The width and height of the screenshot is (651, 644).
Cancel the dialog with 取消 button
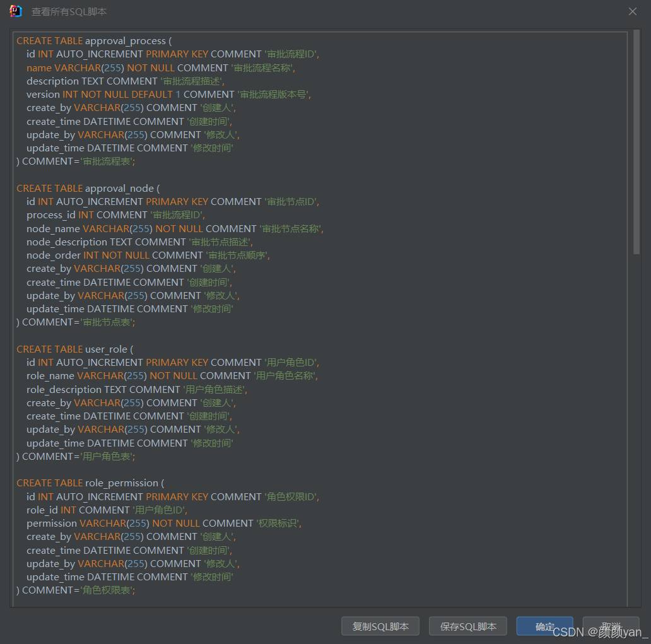611,626
